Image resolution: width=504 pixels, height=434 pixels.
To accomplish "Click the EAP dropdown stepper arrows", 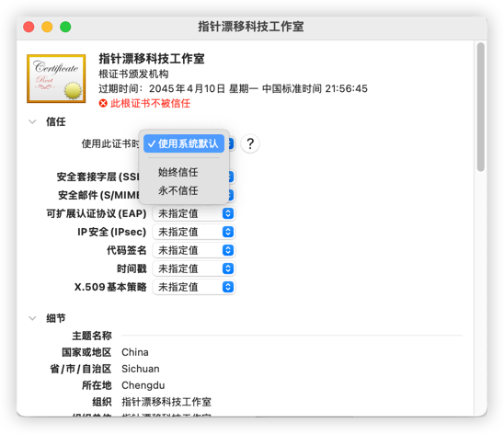I will (228, 213).
